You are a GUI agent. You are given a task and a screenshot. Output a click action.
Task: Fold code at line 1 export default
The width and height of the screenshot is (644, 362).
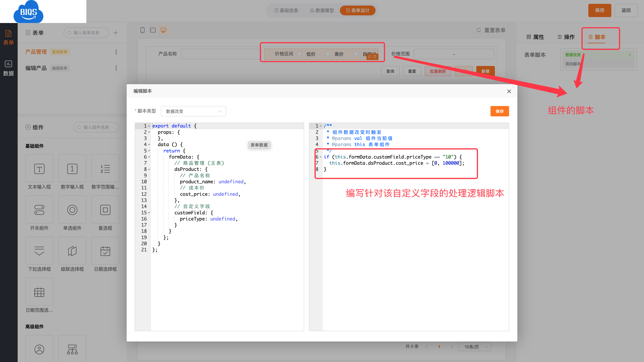click(x=149, y=126)
